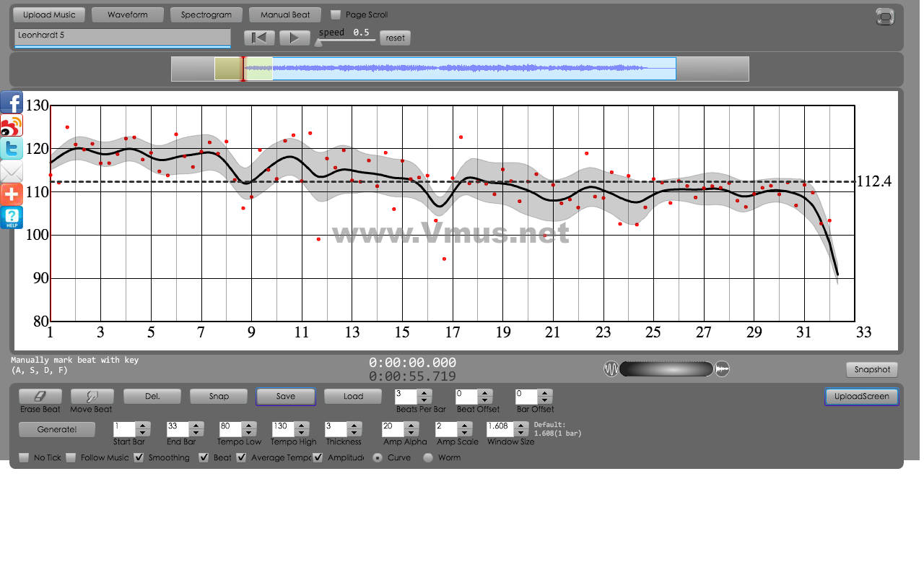
Task: Share via the Weibo icon
Action: coord(12,126)
